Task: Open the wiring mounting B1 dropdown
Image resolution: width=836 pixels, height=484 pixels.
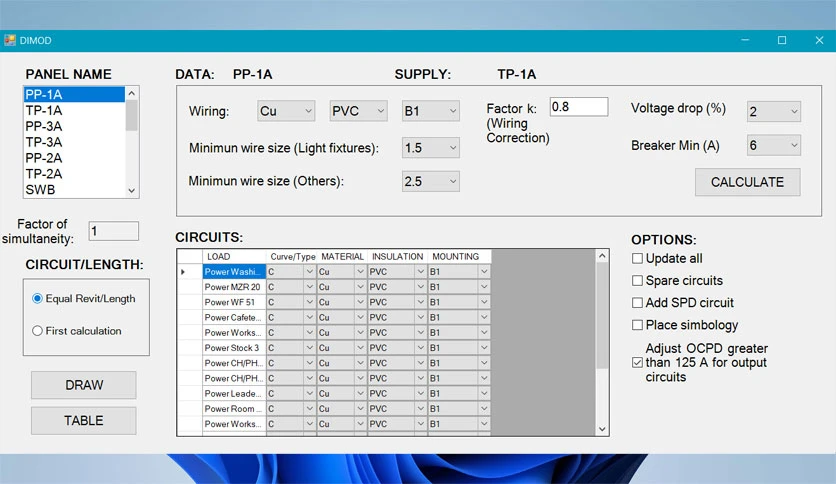Action: tap(431, 111)
